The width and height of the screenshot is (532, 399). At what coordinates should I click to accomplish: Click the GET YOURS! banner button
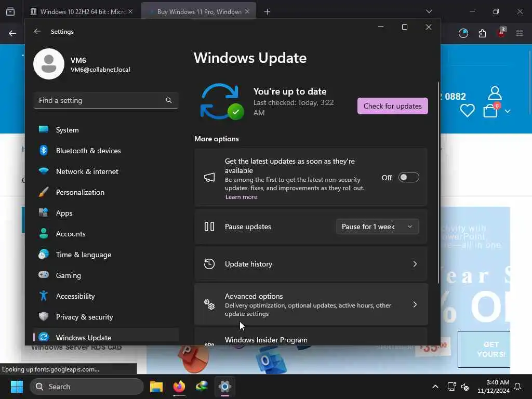click(484, 349)
